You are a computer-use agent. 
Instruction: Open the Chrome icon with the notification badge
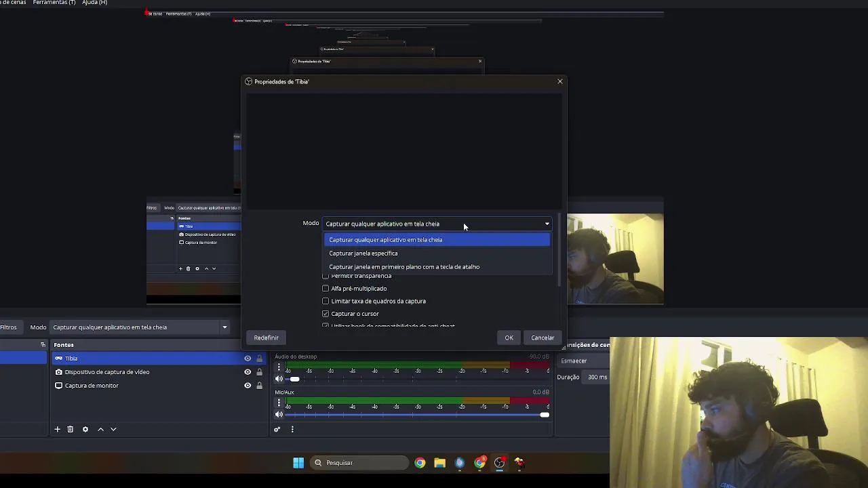tap(480, 463)
